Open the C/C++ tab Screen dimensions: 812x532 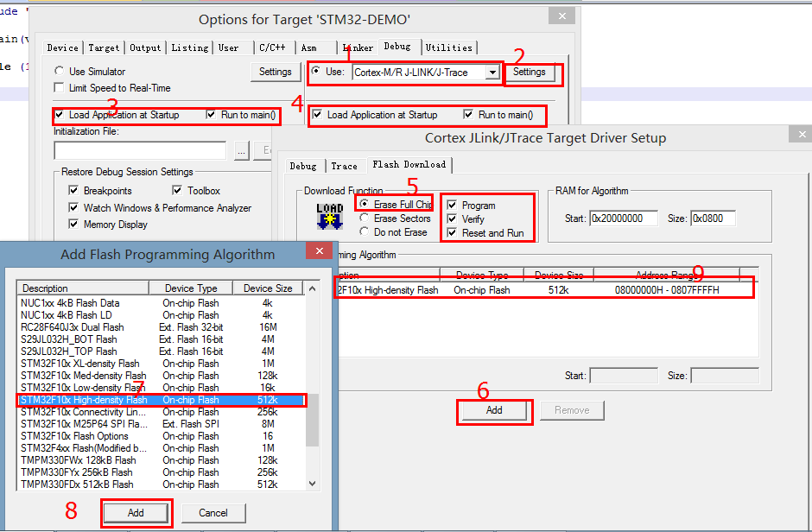272,47
